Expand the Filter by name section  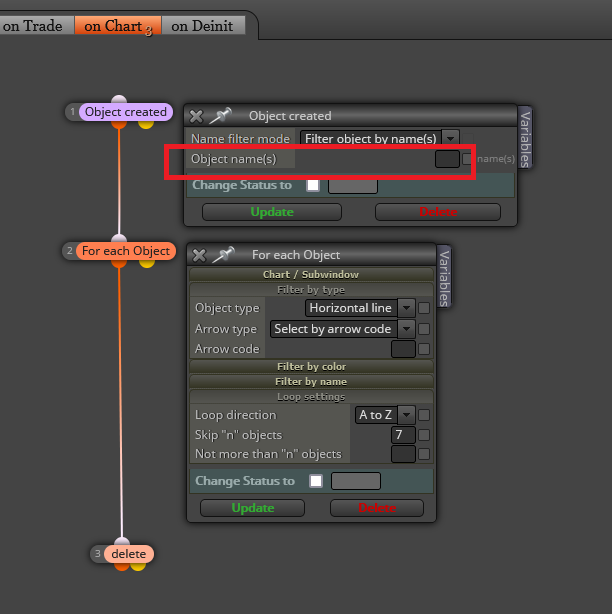[311, 381]
